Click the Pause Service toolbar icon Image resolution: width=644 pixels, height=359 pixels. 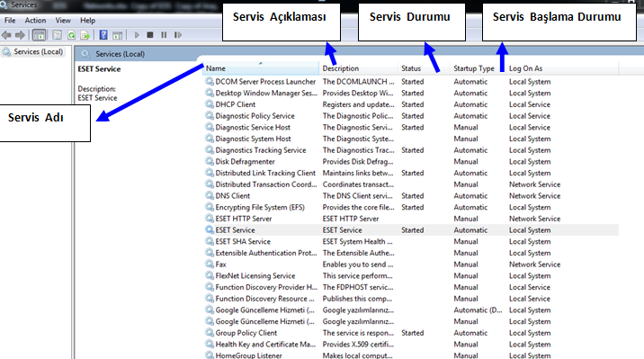pos(164,35)
